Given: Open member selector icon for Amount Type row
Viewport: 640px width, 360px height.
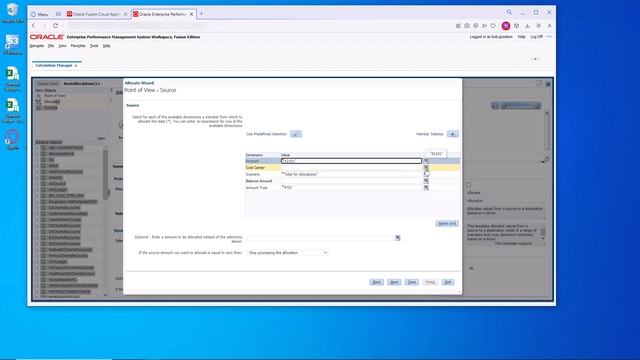Looking at the screenshot, I should tap(426, 188).
